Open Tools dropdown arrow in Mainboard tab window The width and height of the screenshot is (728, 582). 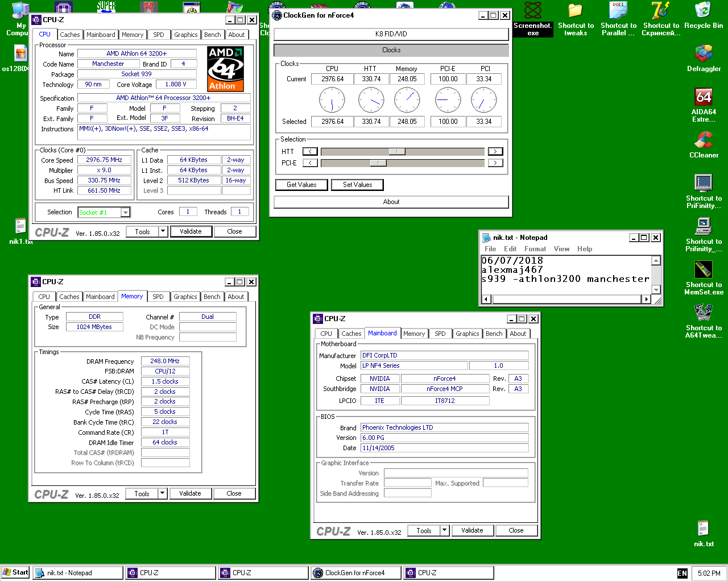(x=444, y=530)
